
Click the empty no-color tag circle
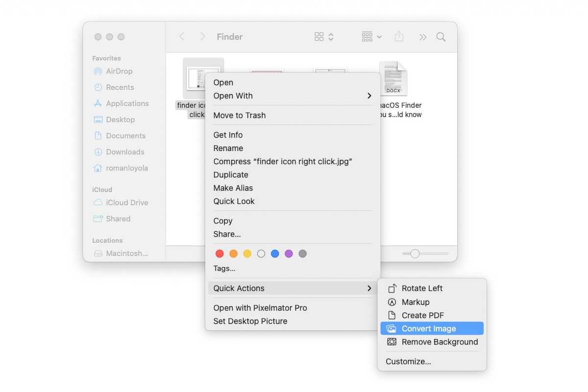261,254
